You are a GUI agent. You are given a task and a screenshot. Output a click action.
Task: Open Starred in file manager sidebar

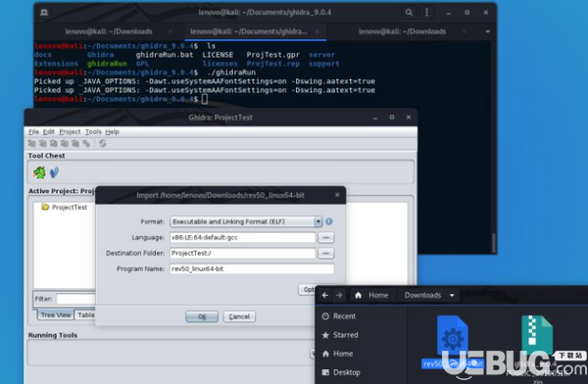tap(340, 335)
